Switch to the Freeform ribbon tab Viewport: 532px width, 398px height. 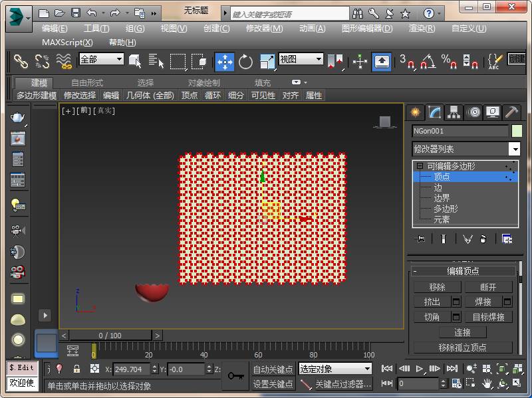coord(87,82)
